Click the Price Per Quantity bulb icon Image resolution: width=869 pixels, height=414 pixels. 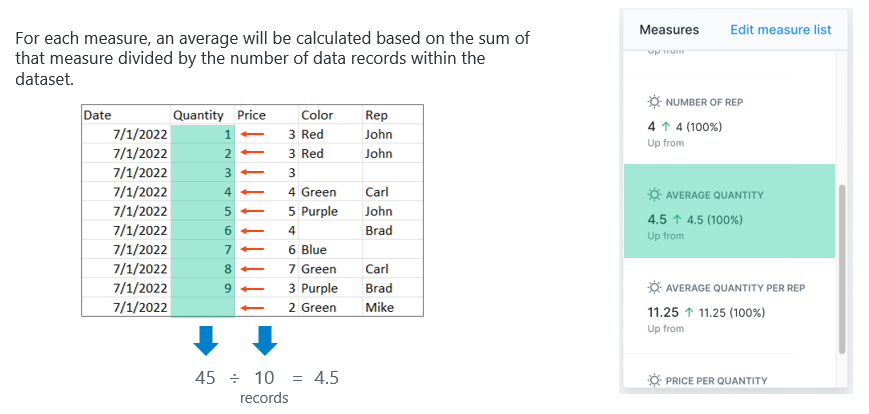point(654,381)
